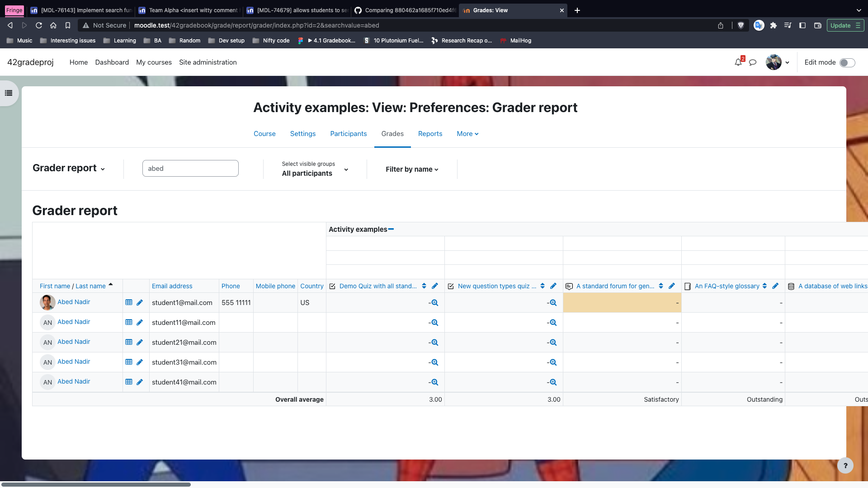Click the pencil icon for Demo Quiz column
868x488 pixels.
pyautogui.click(x=435, y=286)
